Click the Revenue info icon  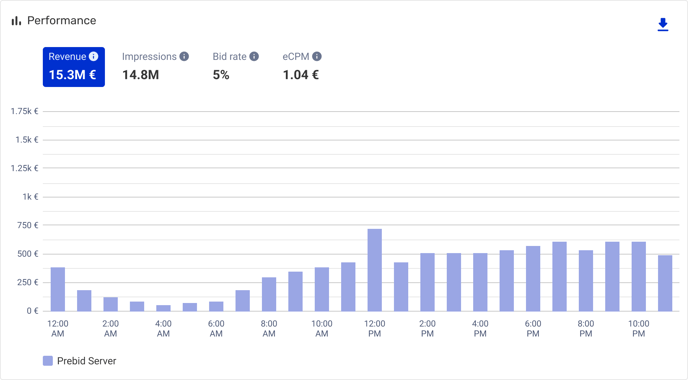pyautogui.click(x=93, y=56)
